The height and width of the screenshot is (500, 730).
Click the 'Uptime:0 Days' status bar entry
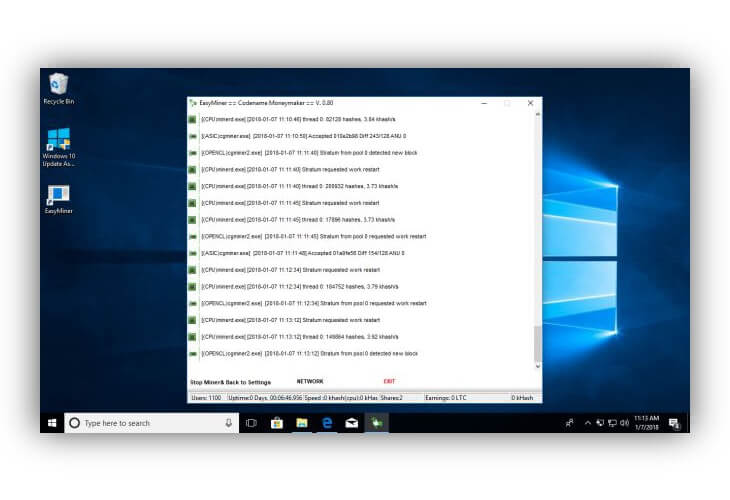click(x=264, y=398)
